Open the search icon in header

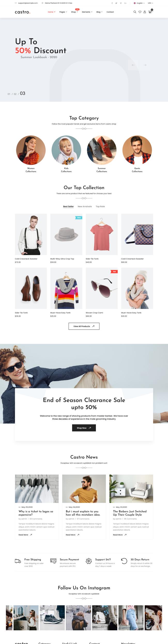[135, 12]
